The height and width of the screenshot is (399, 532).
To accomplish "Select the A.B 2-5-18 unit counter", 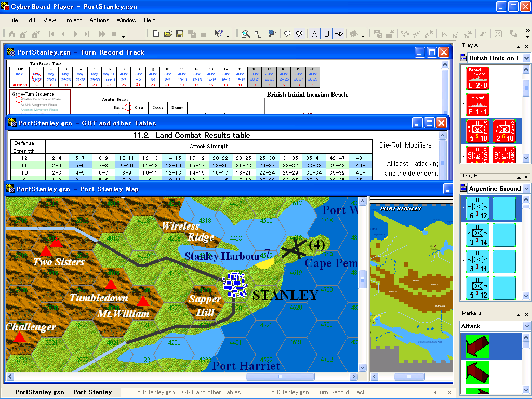I will tap(504, 131).
